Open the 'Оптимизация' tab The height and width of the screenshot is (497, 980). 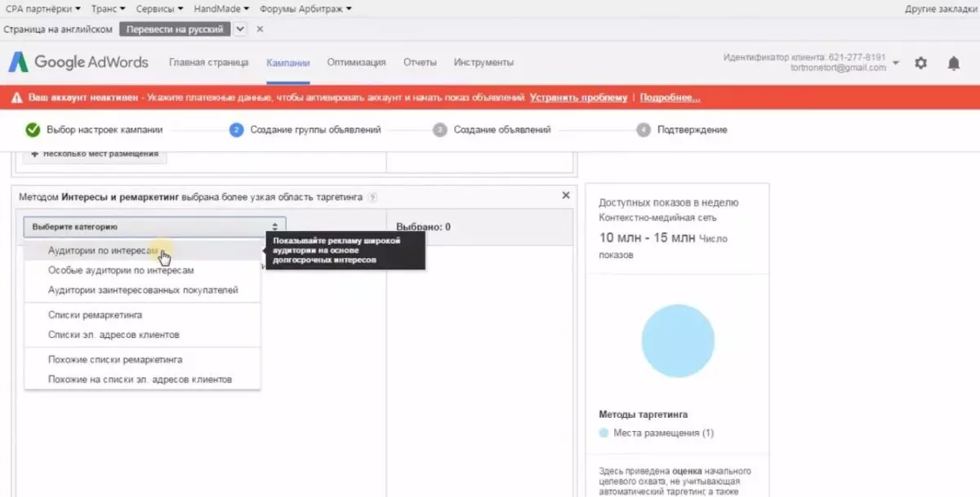point(356,63)
